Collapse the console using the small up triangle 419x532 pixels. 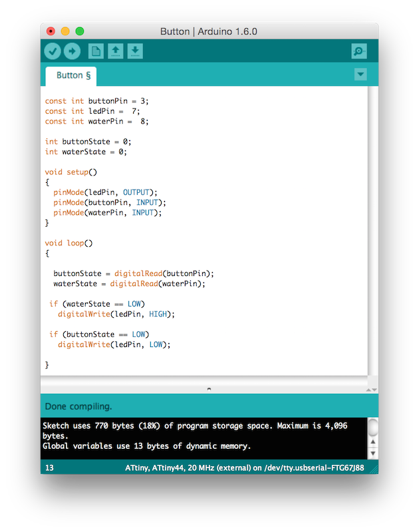tap(368, 390)
